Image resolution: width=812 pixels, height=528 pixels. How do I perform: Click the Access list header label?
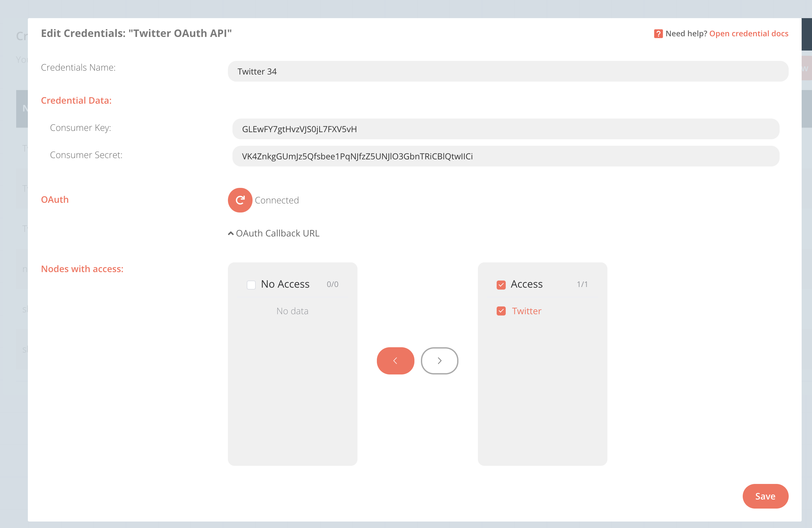click(526, 284)
